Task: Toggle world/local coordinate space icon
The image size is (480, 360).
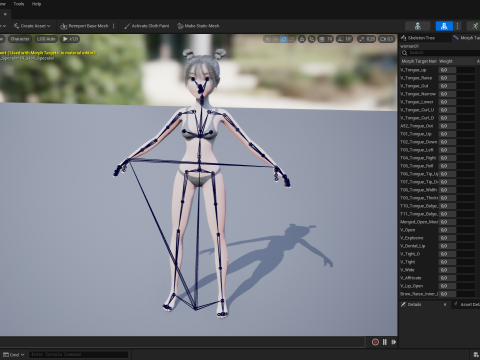Action: pos(302,39)
